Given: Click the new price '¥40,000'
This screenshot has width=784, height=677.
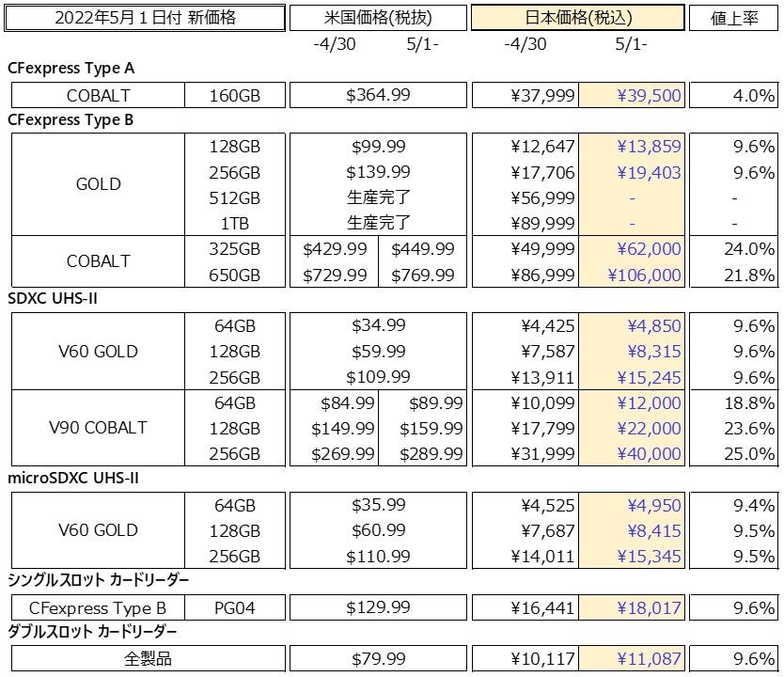Looking at the screenshot, I should click(x=649, y=454).
